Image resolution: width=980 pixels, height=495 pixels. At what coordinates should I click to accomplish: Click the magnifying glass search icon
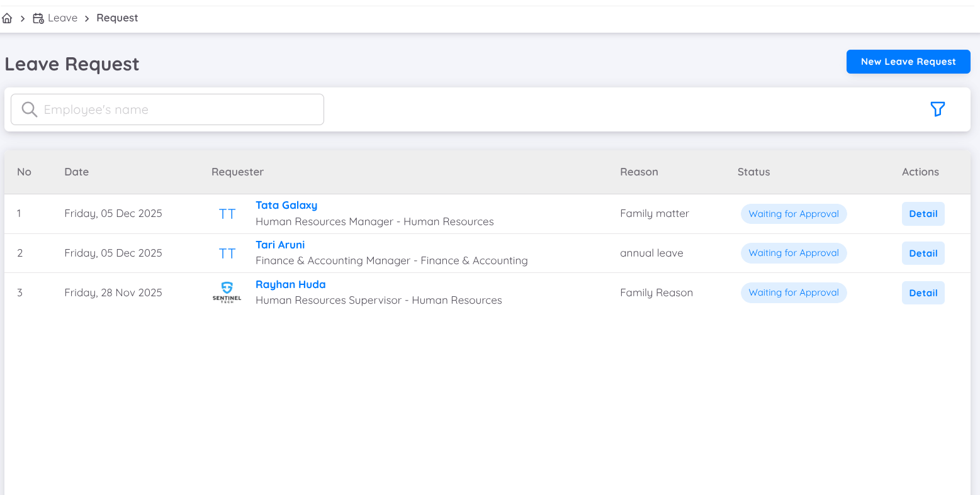29,109
